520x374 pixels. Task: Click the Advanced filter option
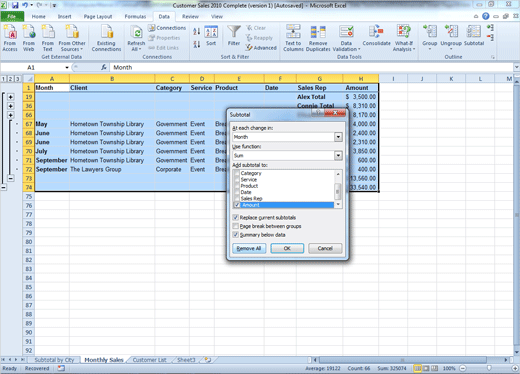[x=261, y=48]
